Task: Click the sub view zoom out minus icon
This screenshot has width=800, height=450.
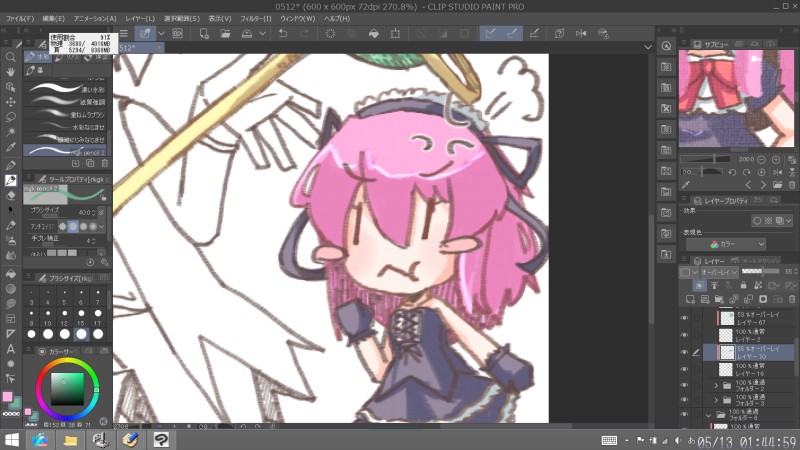Action: [761, 160]
